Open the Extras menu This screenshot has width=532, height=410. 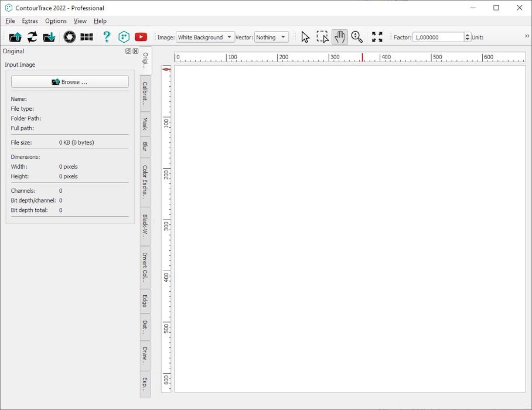click(x=30, y=21)
